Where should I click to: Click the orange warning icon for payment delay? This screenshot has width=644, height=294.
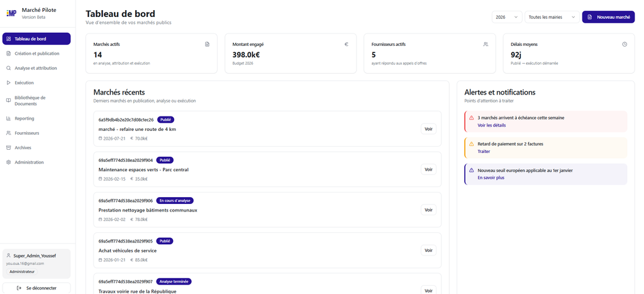click(472, 144)
